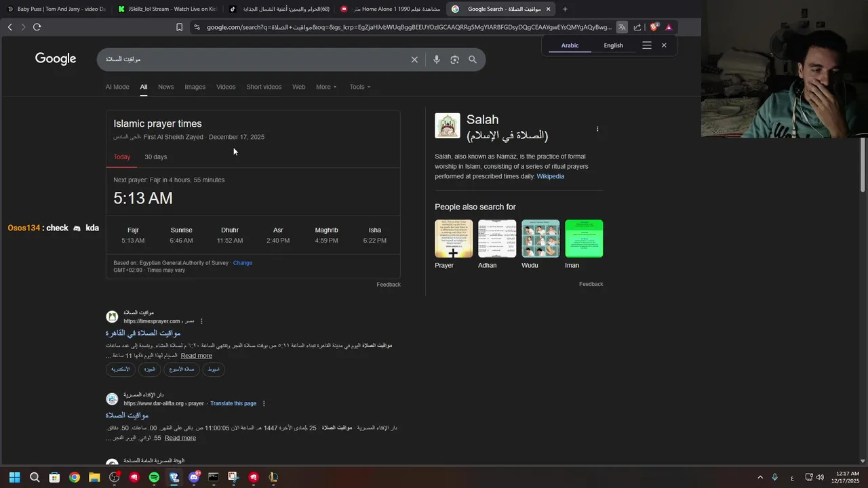Share the page via the share icon
Image resolution: width=868 pixels, height=488 pixels.
(637, 27)
